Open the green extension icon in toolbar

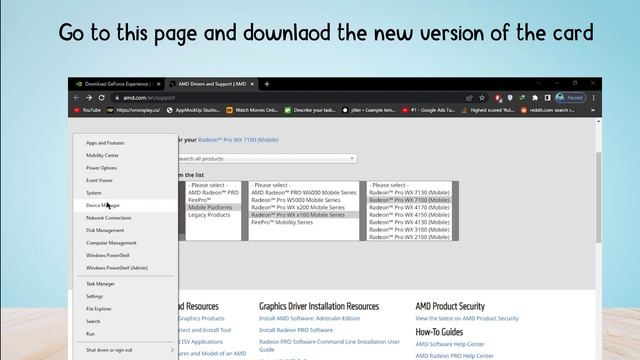522,98
